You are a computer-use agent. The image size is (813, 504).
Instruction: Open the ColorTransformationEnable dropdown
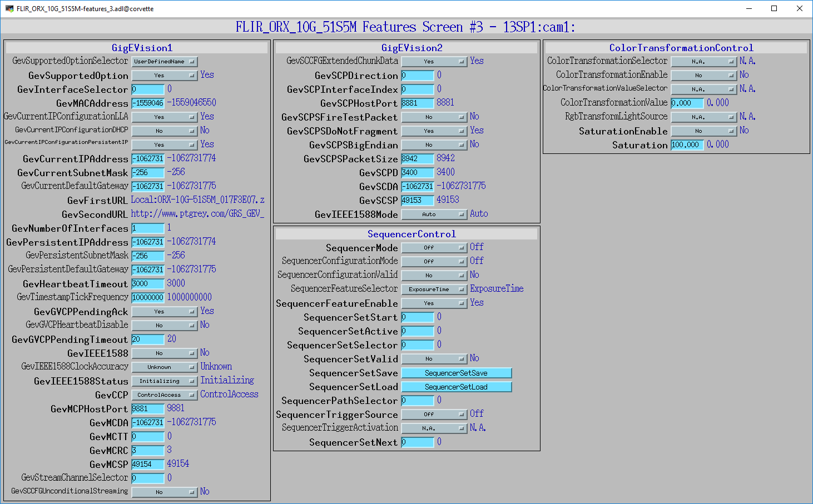[x=704, y=76]
